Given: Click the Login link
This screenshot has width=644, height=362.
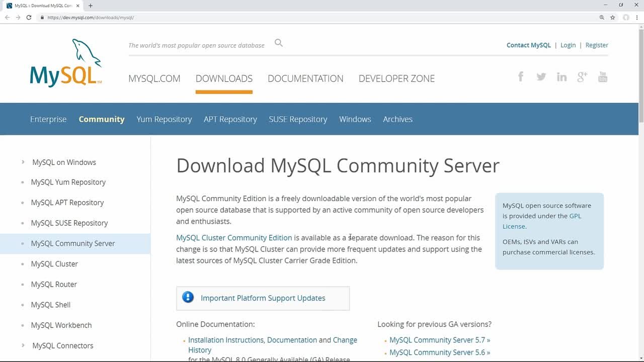Looking at the screenshot, I should pyautogui.click(x=568, y=45).
